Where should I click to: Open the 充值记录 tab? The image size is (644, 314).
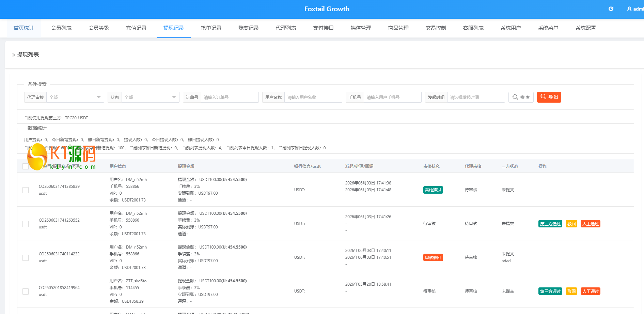click(136, 28)
